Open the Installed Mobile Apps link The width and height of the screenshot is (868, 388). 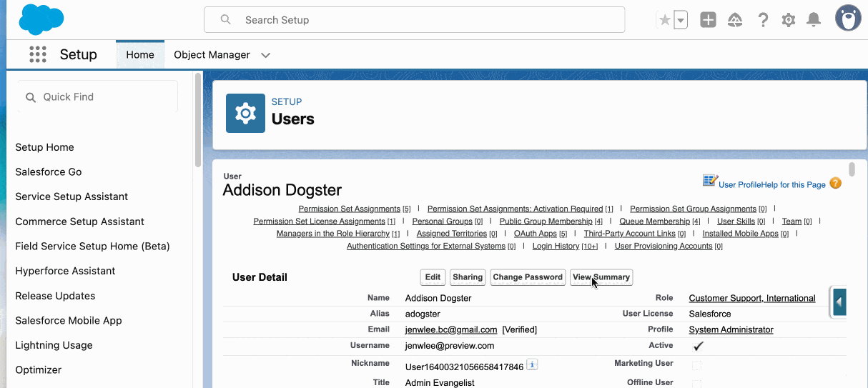pyautogui.click(x=741, y=234)
